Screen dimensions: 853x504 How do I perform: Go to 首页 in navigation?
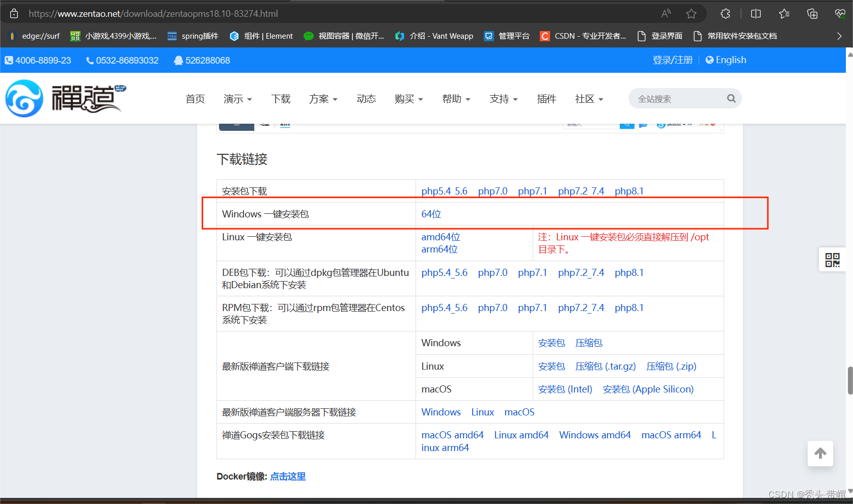pos(195,99)
